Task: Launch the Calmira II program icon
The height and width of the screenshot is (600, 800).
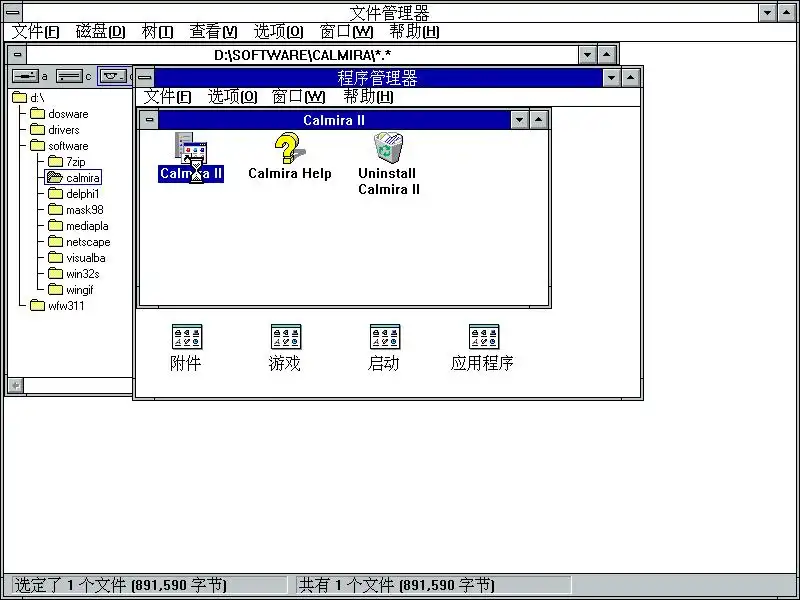Action: tap(191, 157)
